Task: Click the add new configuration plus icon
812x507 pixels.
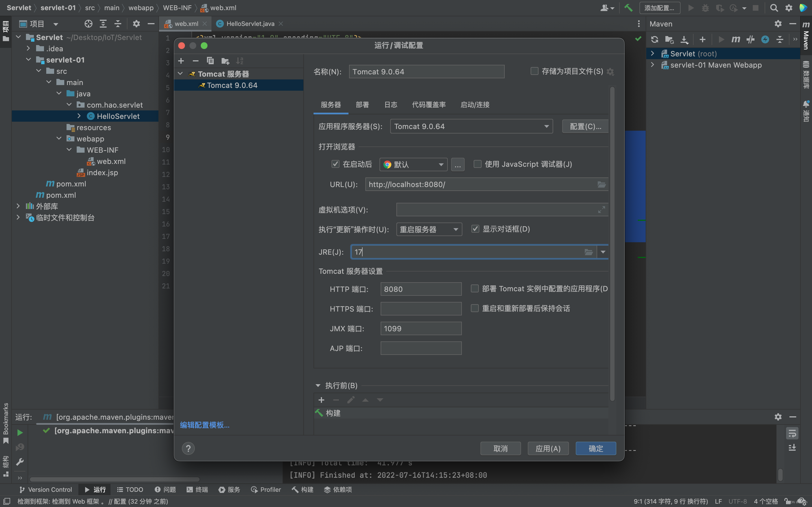Action: pyautogui.click(x=181, y=61)
